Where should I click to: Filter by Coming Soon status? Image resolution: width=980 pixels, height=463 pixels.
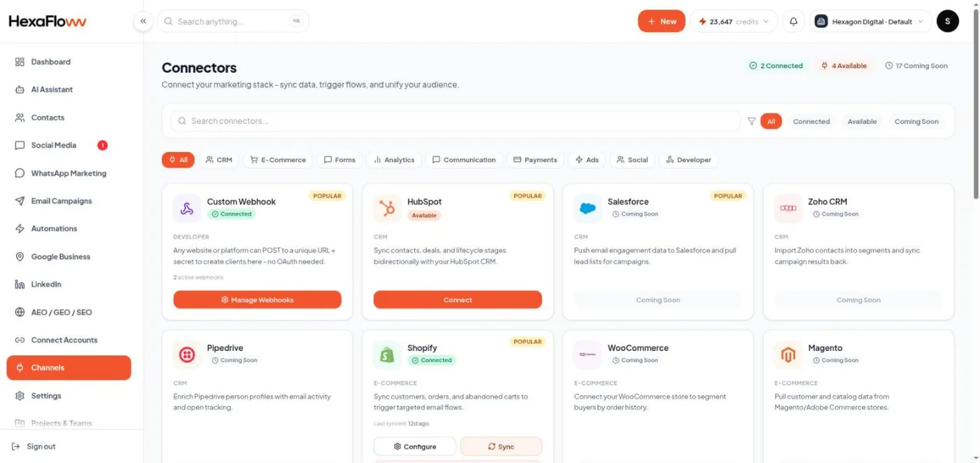[x=916, y=121]
